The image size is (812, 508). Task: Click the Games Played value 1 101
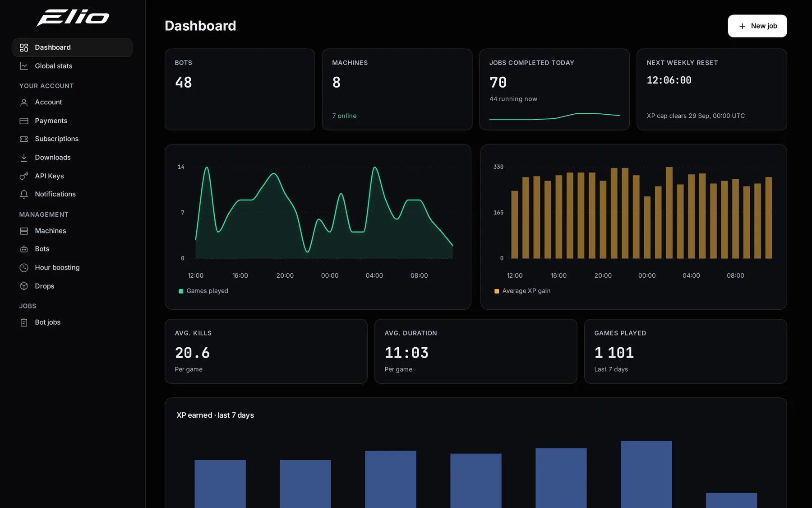point(614,353)
